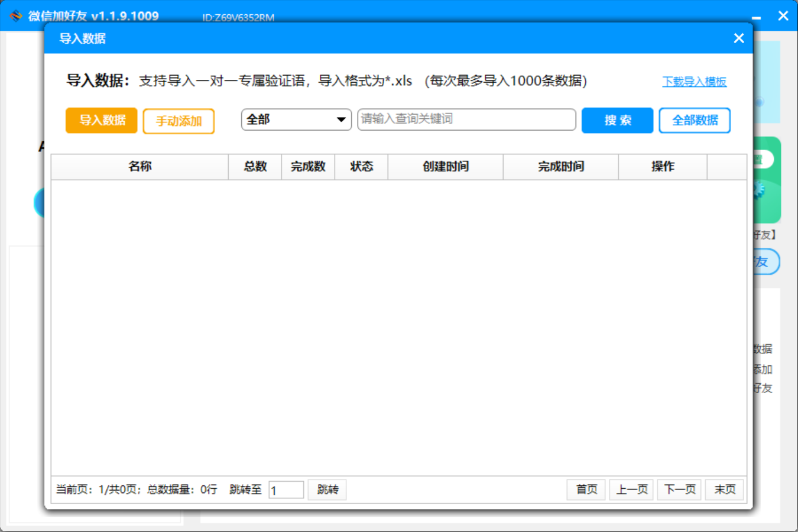Click the 状态 column header
Image resolution: width=798 pixels, height=532 pixels.
361,166
